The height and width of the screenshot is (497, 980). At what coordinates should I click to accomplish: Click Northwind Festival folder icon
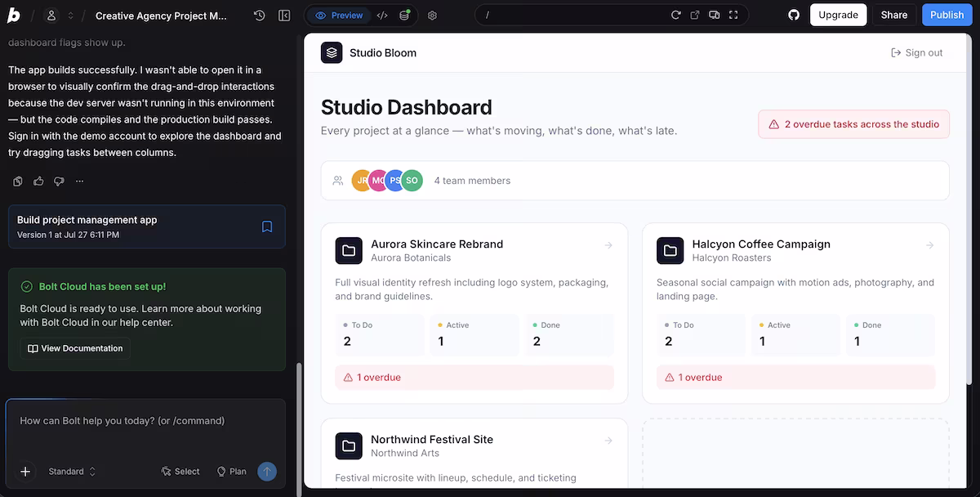(349, 446)
